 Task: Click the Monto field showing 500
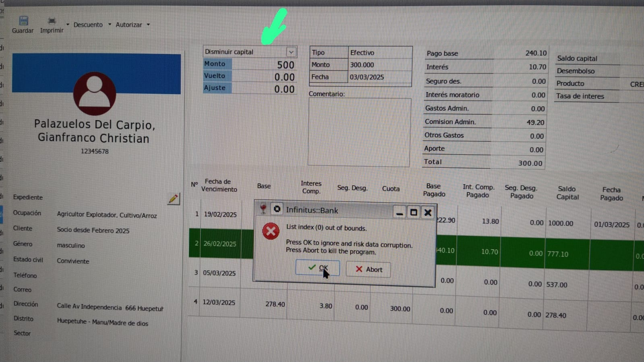[x=264, y=65]
